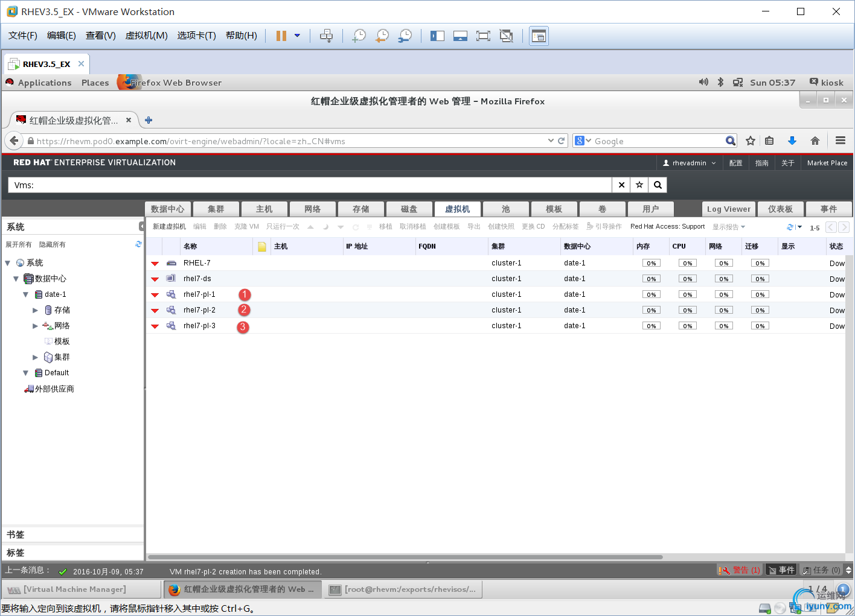Switch to 模板 tab
Screen dimensions: 855x616
pos(554,209)
